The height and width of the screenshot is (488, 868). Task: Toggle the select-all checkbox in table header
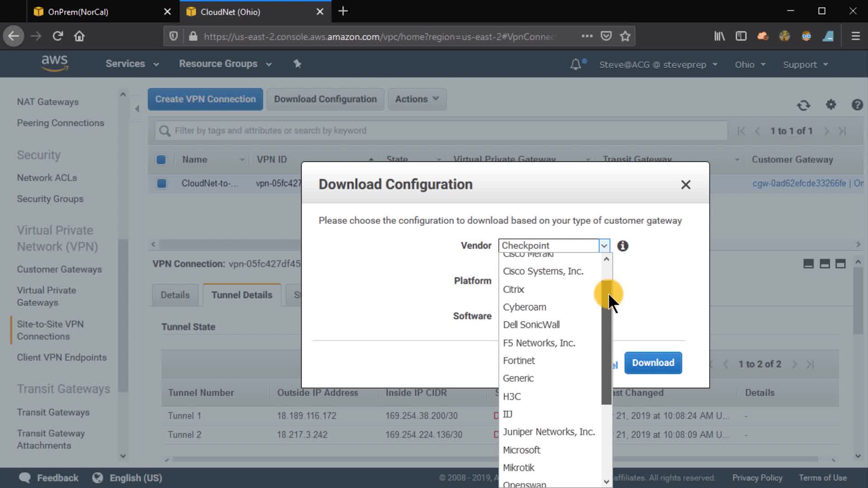click(x=161, y=160)
